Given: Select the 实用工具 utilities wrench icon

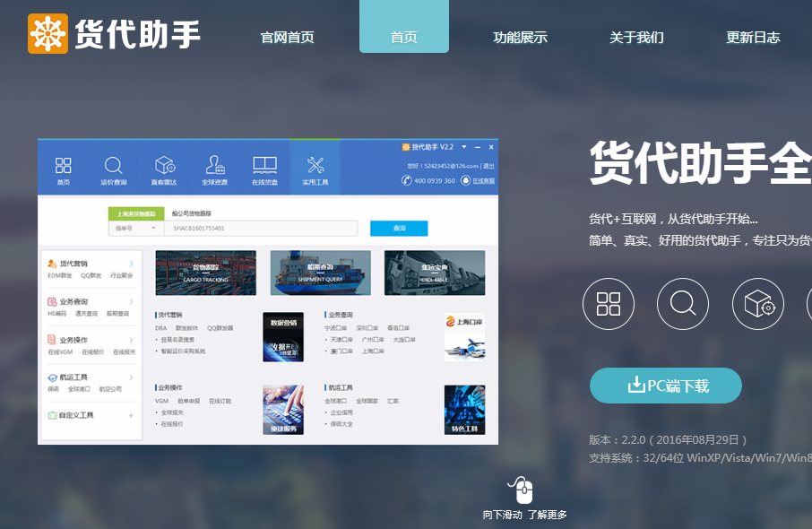Looking at the screenshot, I should (x=315, y=167).
